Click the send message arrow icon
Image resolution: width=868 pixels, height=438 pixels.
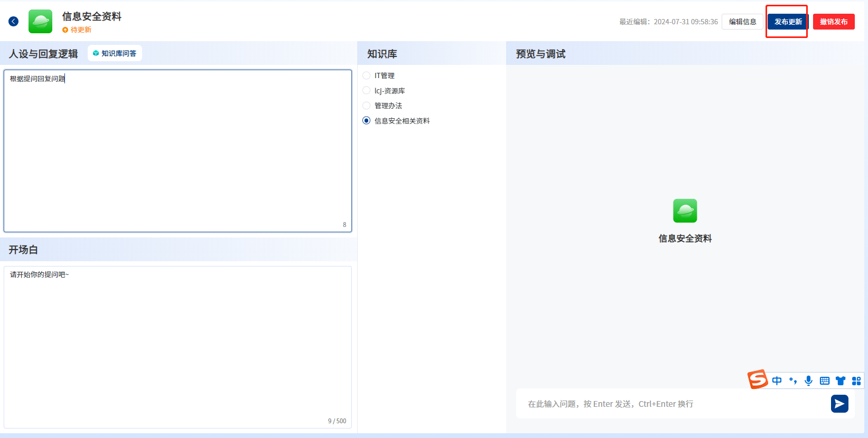click(839, 404)
